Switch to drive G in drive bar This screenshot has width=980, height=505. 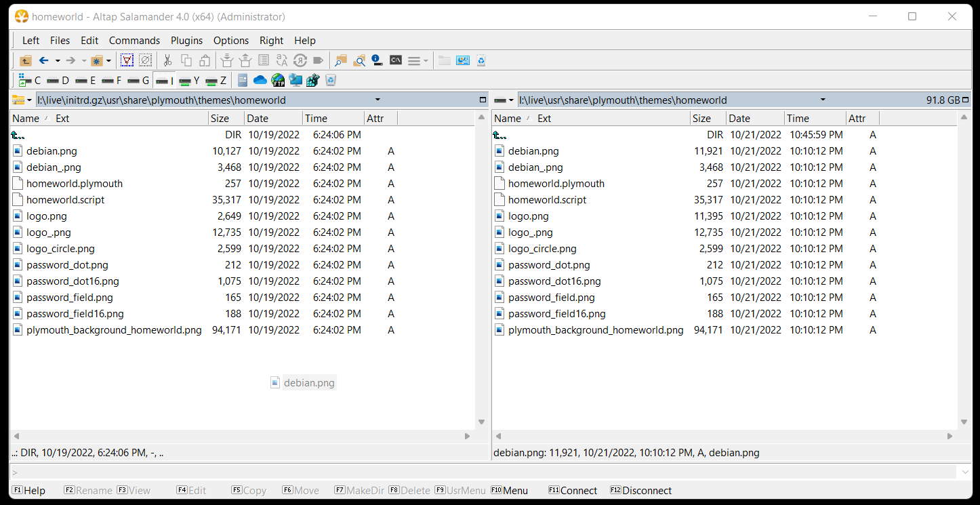click(x=138, y=81)
